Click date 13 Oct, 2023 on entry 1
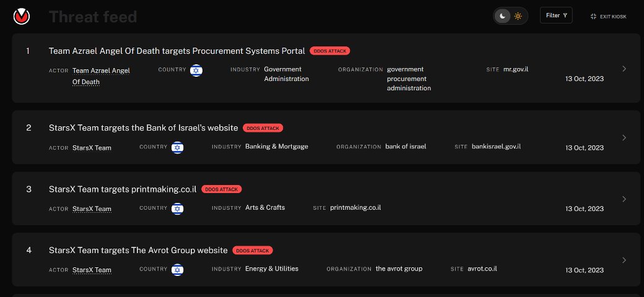This screenshot has height=297, width=644. [x=585, y=79]
